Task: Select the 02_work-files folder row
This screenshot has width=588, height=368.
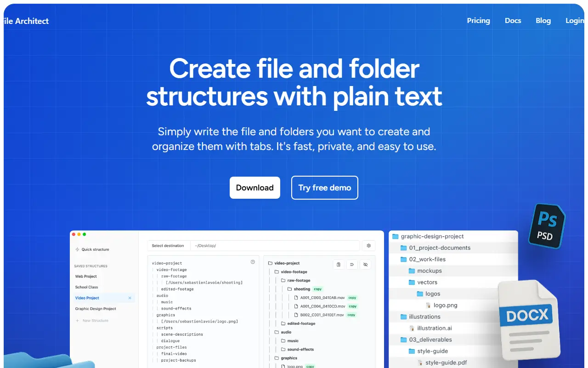Action: 453,259
